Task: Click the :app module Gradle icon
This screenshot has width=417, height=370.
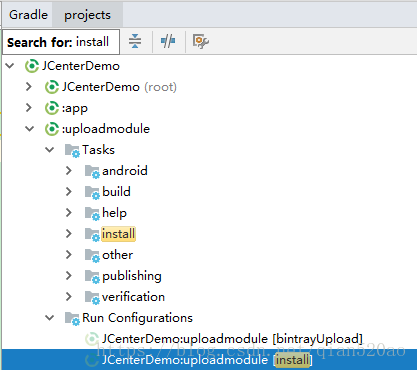Action: 52,108
